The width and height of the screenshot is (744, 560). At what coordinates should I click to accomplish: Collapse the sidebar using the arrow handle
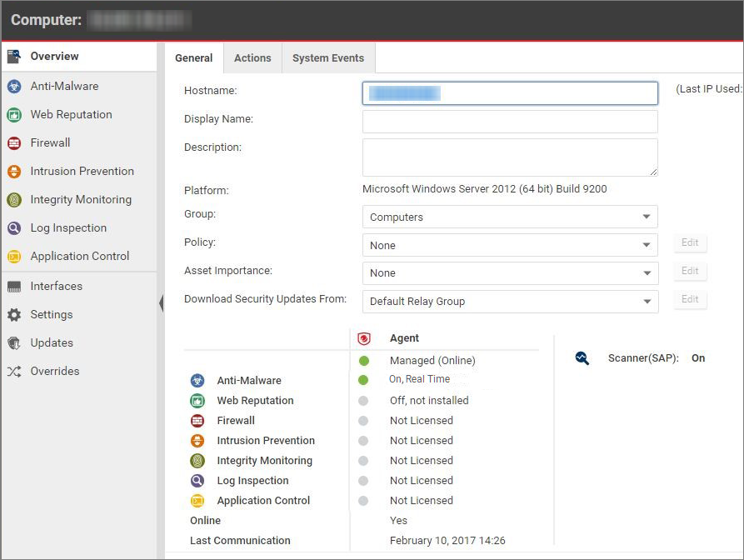click(161, 303)
